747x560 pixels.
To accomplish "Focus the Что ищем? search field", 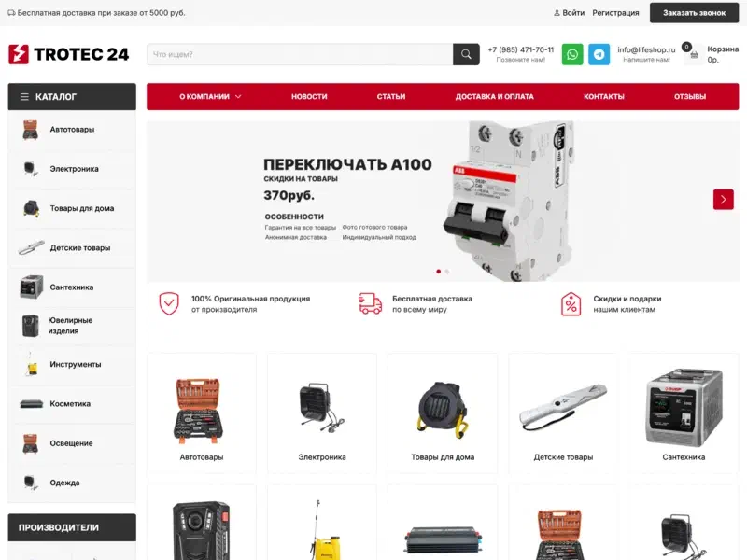I will 300,54.
